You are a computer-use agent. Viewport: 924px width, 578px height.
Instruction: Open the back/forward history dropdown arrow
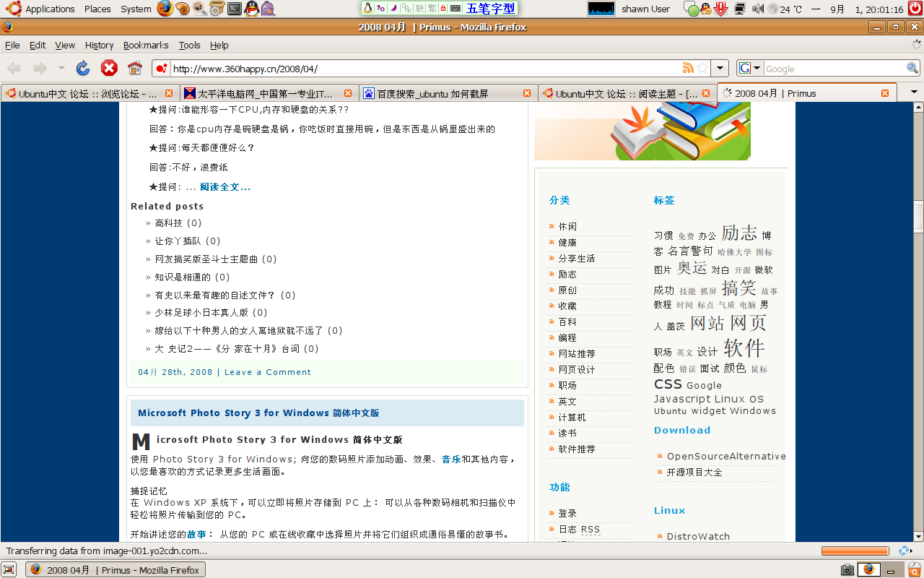click(61, 68)
